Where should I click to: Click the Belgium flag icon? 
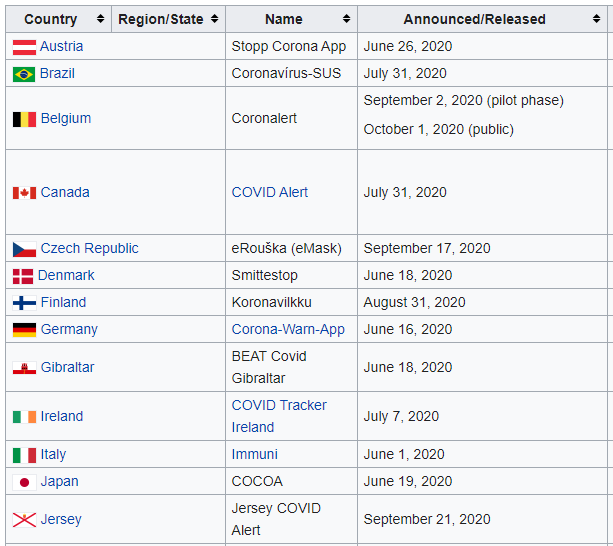click(24, 119)
